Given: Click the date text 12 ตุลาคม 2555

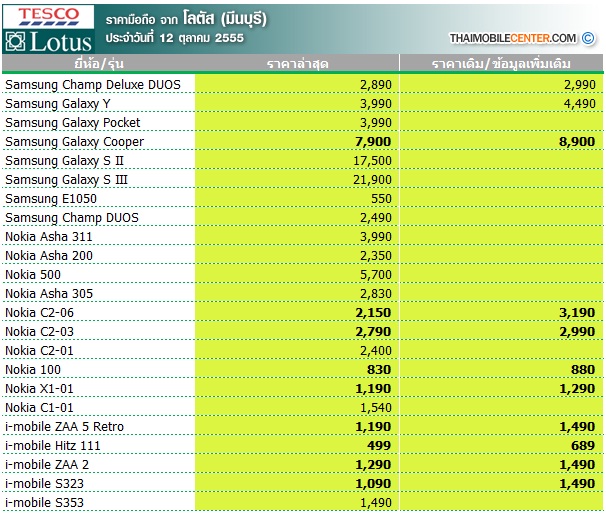Looking at the screenshot, I should click(201, 38).
